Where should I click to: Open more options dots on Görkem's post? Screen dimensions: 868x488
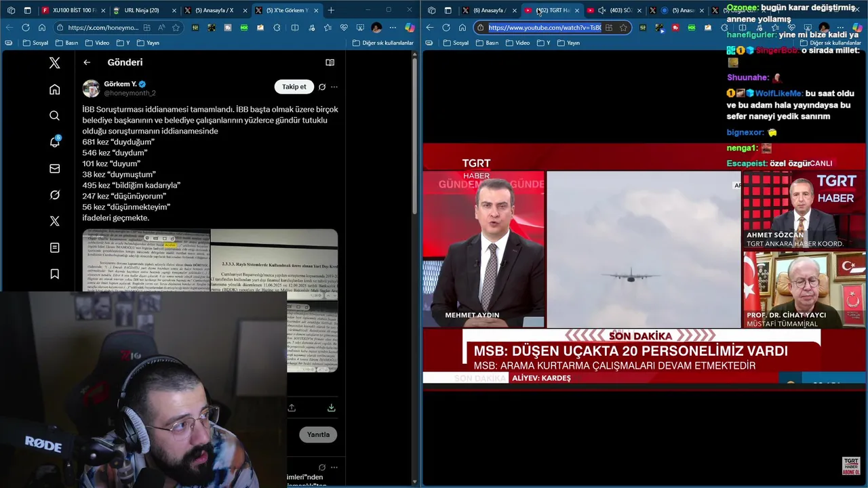pyautogui.click(x=334, y=87)
